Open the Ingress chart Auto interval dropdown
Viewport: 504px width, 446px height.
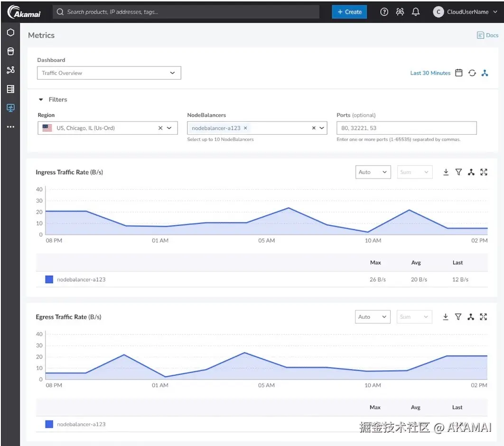pos(373,172)
